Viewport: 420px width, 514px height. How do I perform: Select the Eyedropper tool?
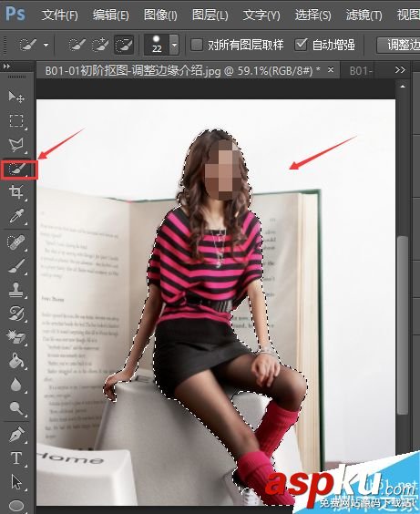tap(16, 216)
